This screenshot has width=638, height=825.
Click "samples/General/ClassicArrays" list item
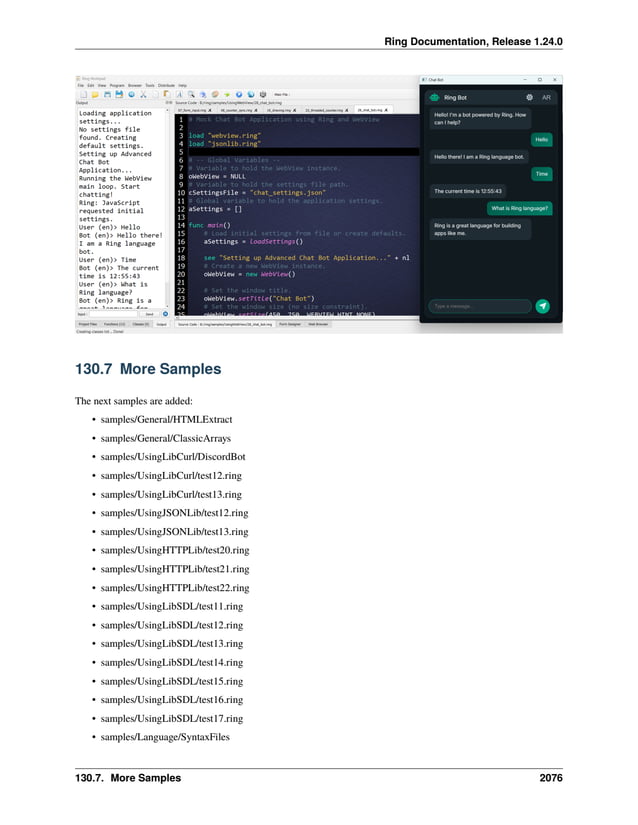166,438
